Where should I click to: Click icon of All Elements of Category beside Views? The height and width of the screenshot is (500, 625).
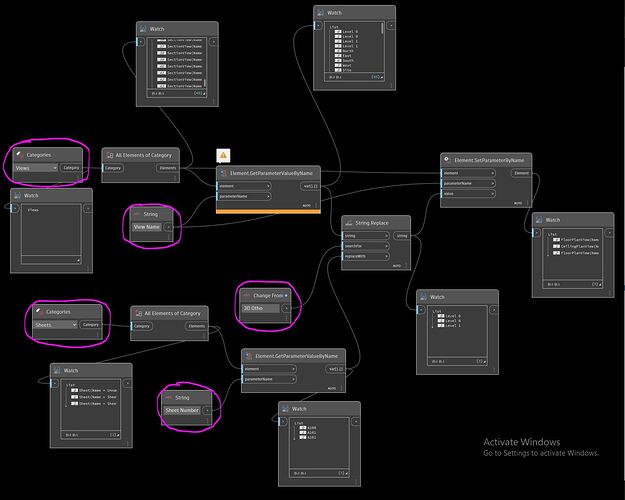point(110,155)
